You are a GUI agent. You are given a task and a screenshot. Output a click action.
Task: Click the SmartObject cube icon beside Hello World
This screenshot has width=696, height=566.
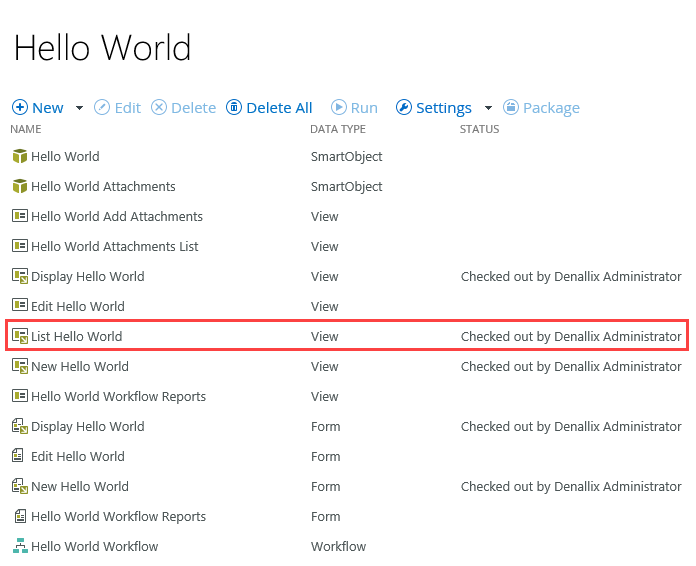click(19, 157)
